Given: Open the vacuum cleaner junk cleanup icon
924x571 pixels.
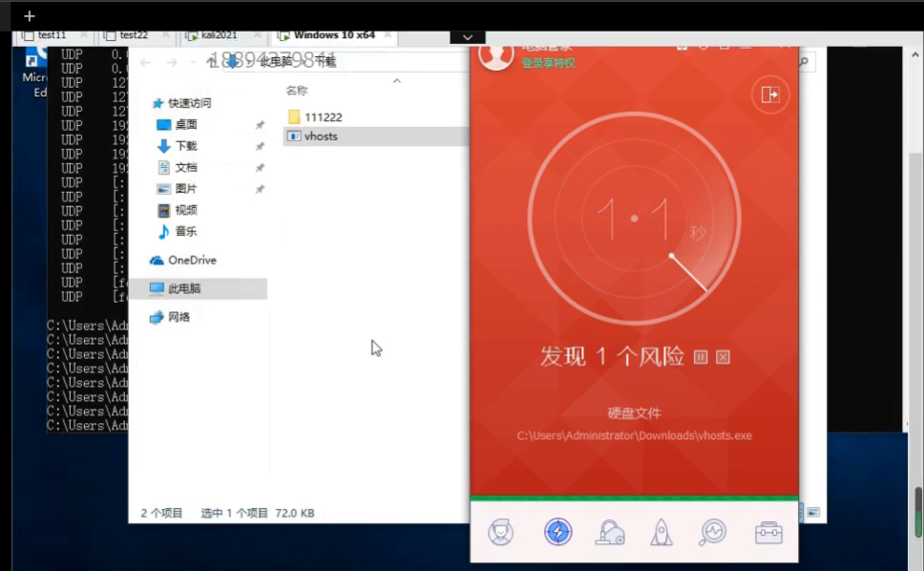Looking at the screenshot, I should [x=610, y=532].
